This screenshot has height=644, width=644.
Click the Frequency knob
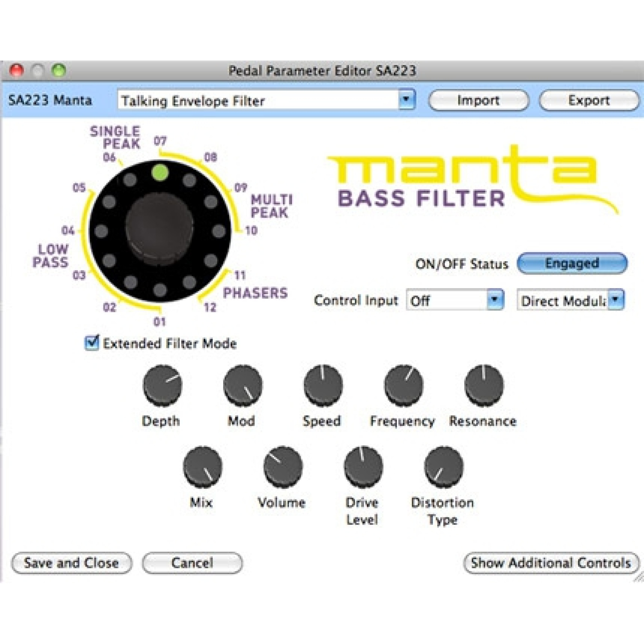403,385
